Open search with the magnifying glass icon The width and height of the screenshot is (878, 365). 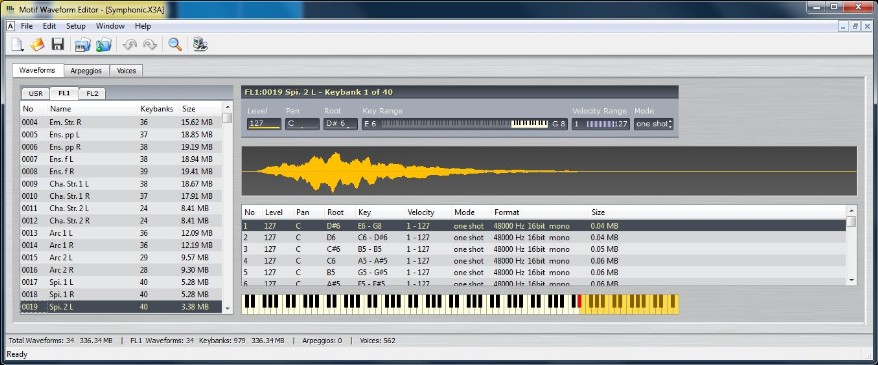click(175, 45)
